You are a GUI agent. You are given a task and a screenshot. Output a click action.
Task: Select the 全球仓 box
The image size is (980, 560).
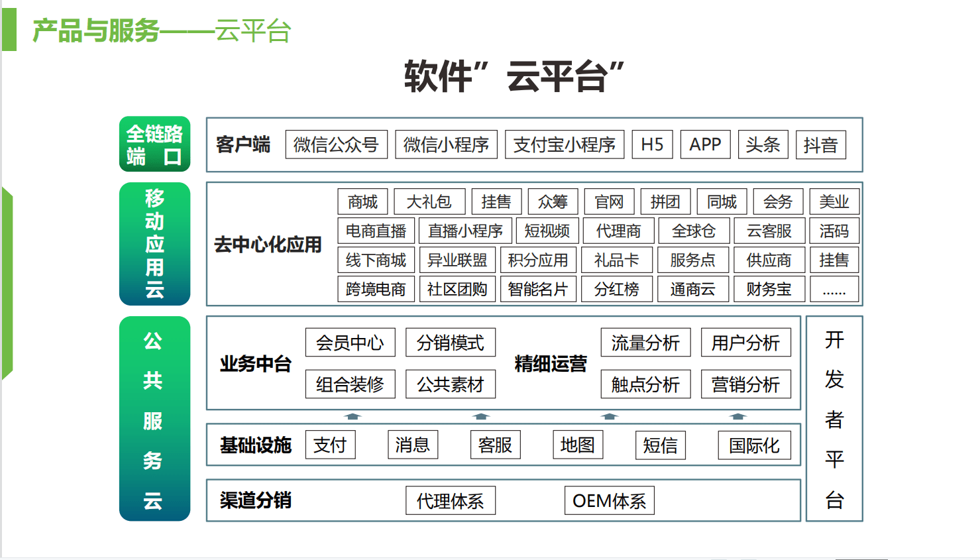pyautogui.click(x=694, y=231)
